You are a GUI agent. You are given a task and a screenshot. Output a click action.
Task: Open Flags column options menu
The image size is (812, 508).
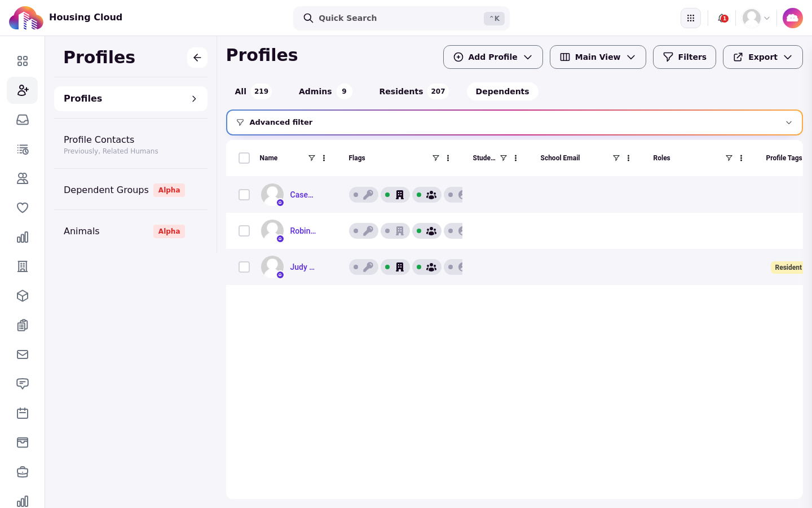pyautogui.click(x=448, y=158)
